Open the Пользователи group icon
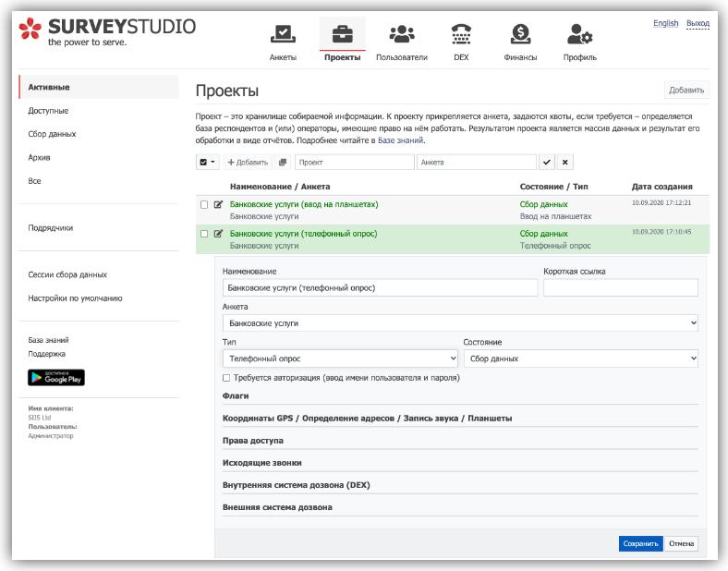 tap(402, 34)
